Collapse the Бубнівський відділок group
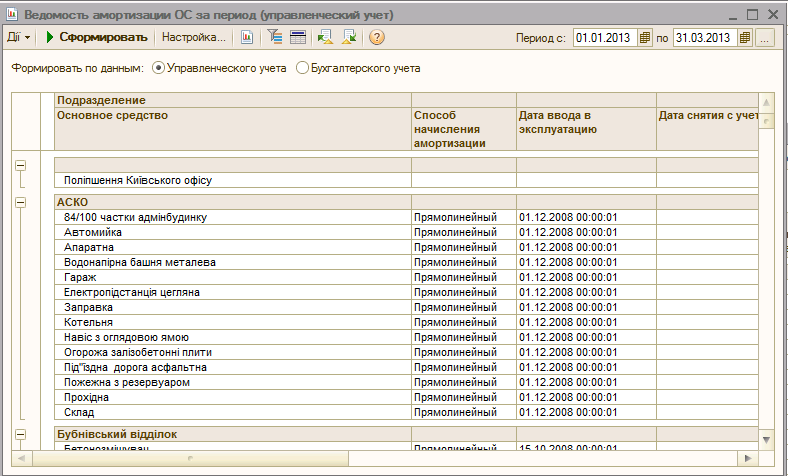788x476 pixels. (21, 435)
